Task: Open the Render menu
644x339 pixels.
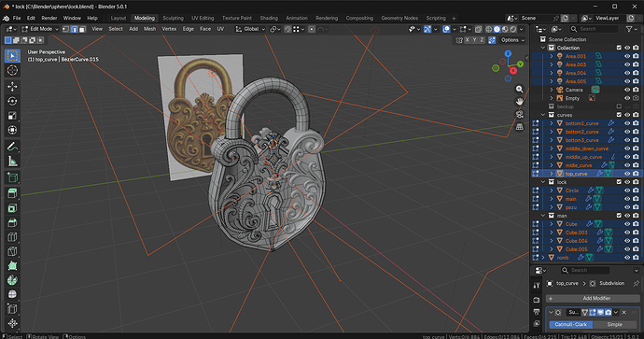Action: (49, 18)
